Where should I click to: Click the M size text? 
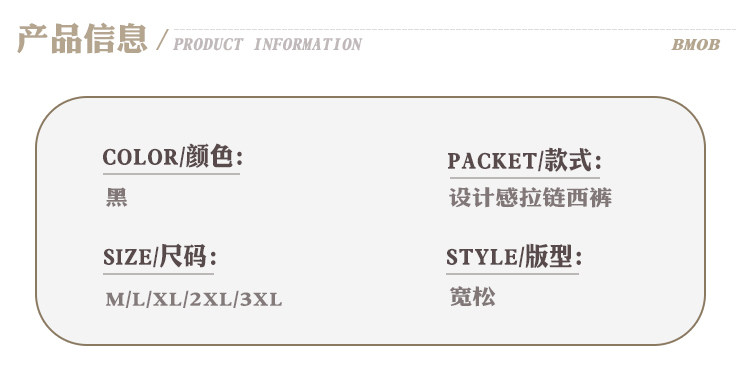click(115, 299)
